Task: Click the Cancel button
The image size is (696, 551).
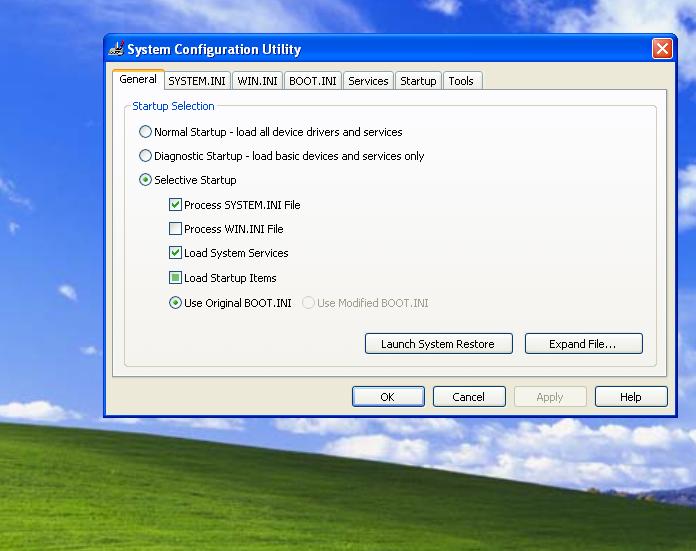Action: pyautogui.click(x=469, y=396)
